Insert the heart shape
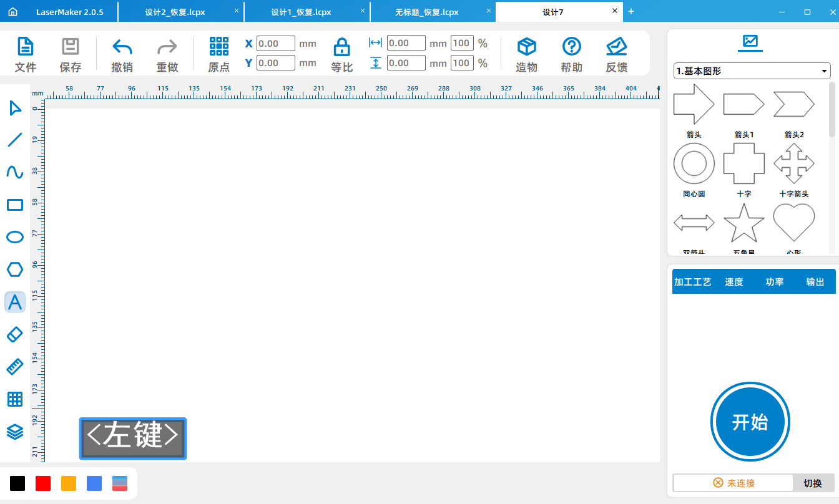The height and width of the screenshot is (504, 839). [x=794, y=222]
